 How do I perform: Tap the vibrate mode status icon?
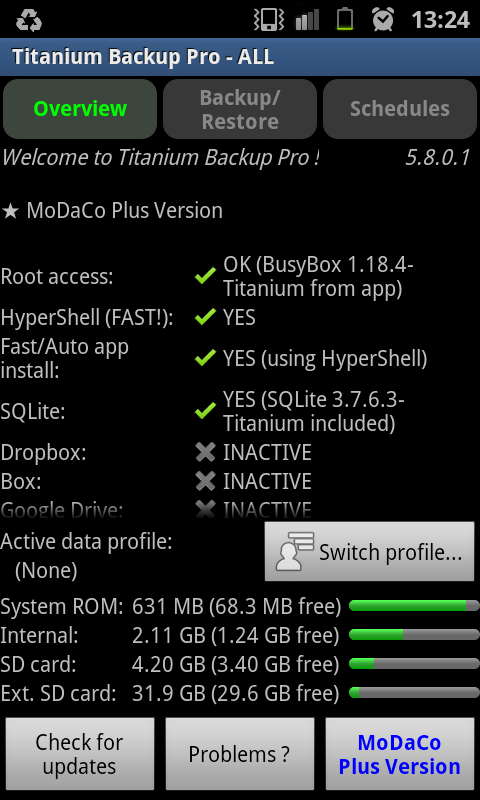[268, 19]
